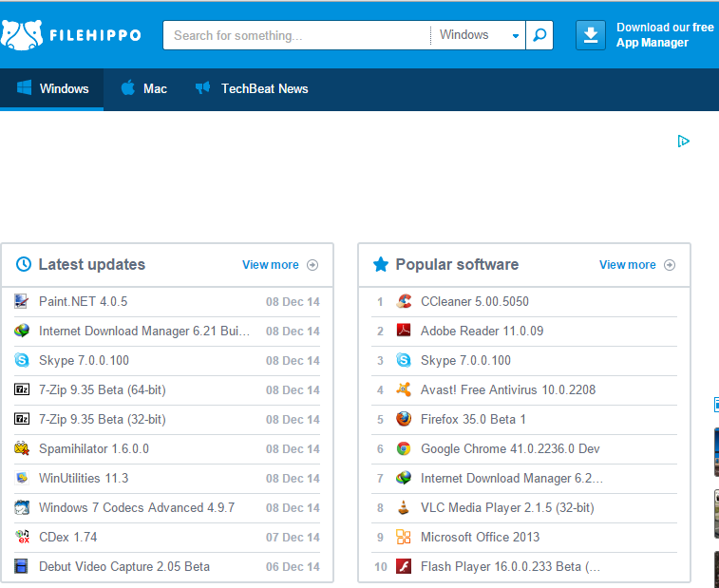Open Flash Player 16.0.0.233 Beta link
Image resolution: width=719 pixels, height=588 pixels.
(x=510, y=566)
